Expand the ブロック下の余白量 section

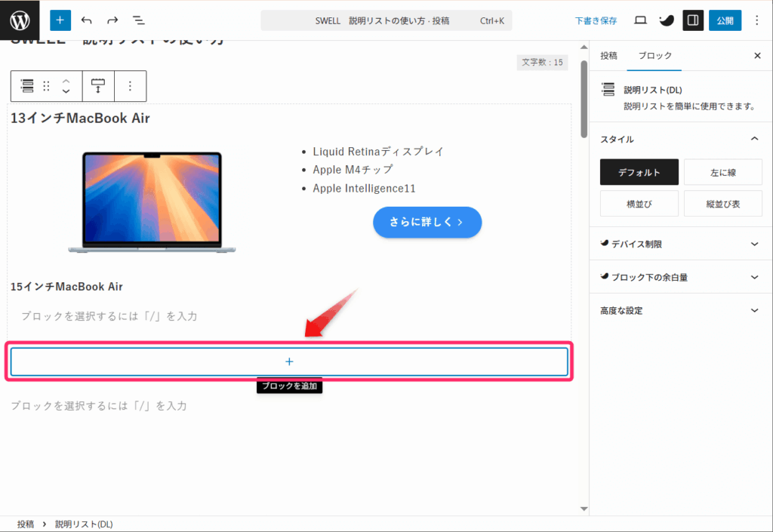click(680, 278)
